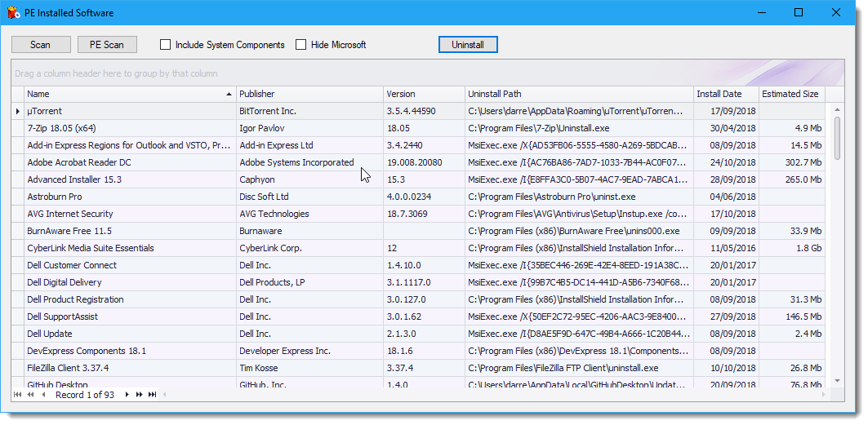Screen dimensions: 868x425
Task: Select the FileZilla Client 3.37.4 entry
Action: (x=68, y=368)
